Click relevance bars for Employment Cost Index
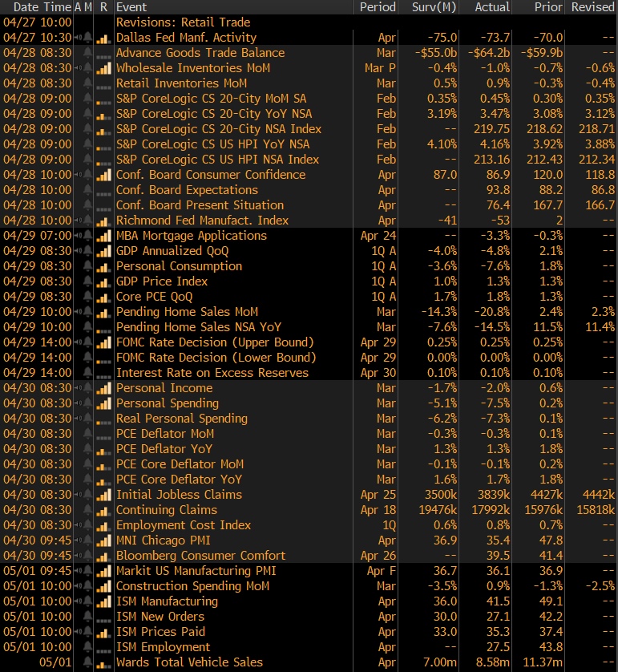618x672 pixels. [x=103, y=525]
